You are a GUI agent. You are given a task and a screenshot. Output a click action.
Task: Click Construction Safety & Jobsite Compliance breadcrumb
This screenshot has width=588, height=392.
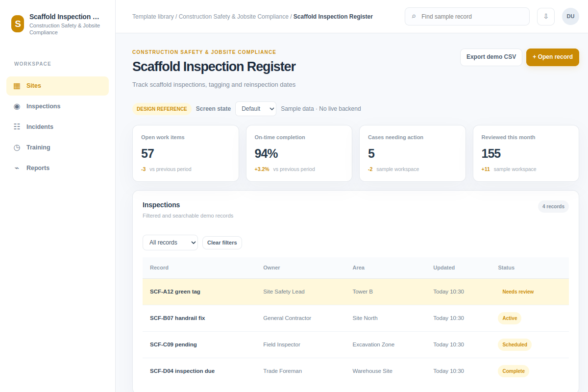click(234, 17)
